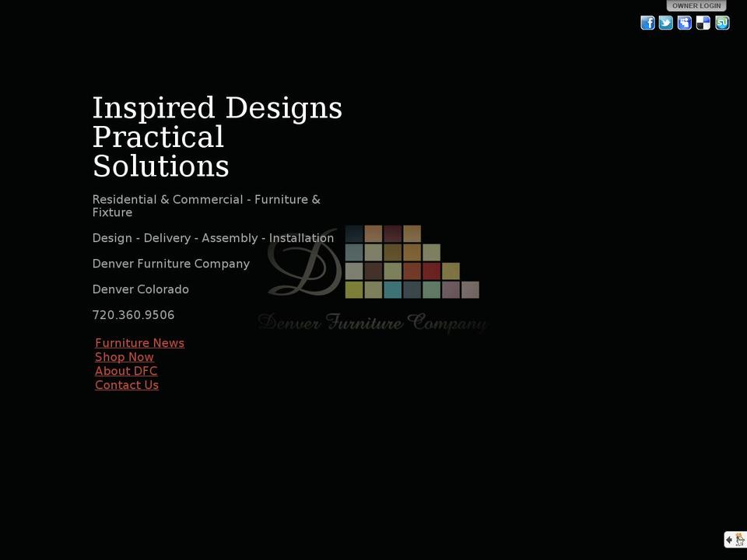Visit the Contact Us link
The height and width of the screenshot is (560, 747).
[x=127, y=385]
